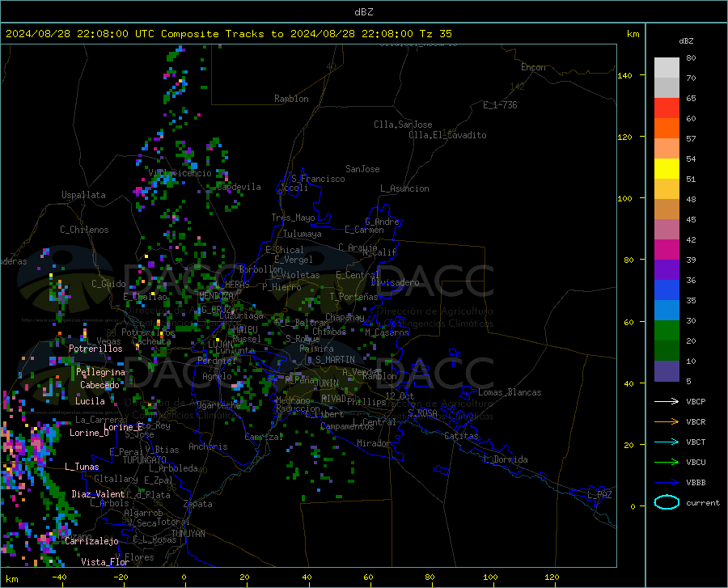Click the Zapata map label

(x=198, y=504)
